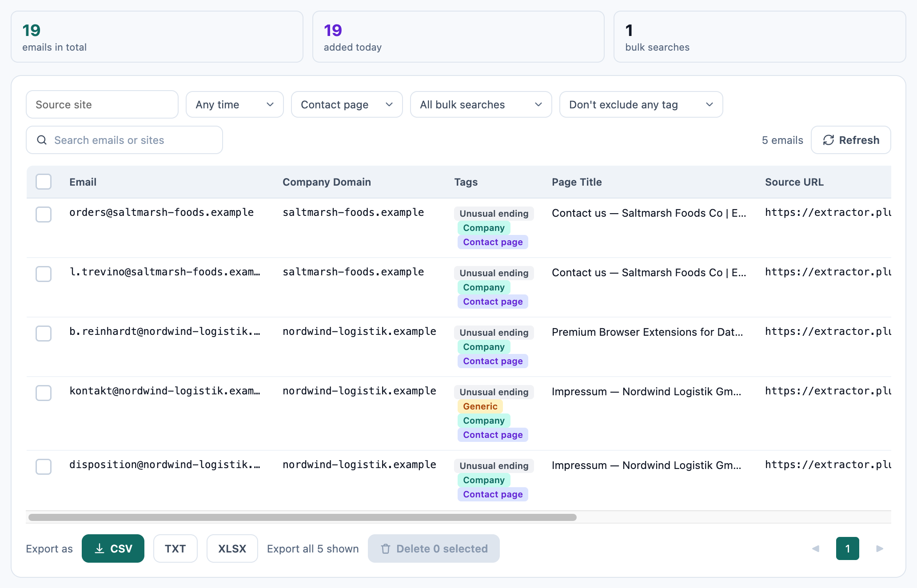Click saltmarsh-foods.example domain in orders row
Image resolution: width=917 pixels, height=588 pixels.
pos(353,212)
